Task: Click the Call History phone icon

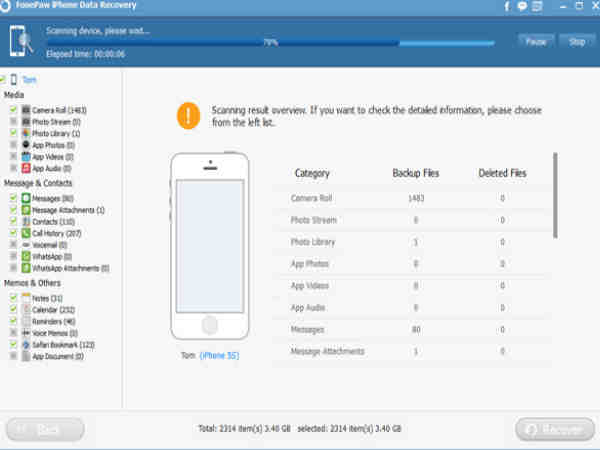Action: 26,233
